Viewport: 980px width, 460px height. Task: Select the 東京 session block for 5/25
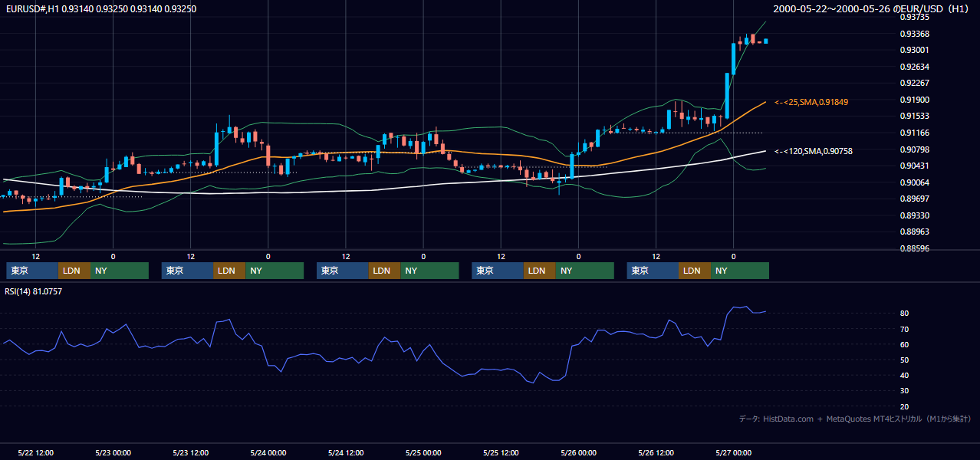coord(498,271)
